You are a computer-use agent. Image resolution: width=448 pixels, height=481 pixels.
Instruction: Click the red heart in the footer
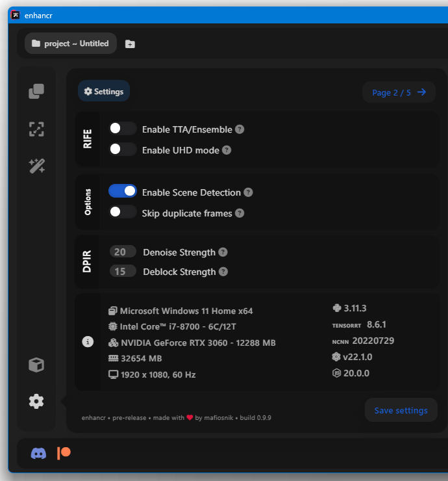190,417
